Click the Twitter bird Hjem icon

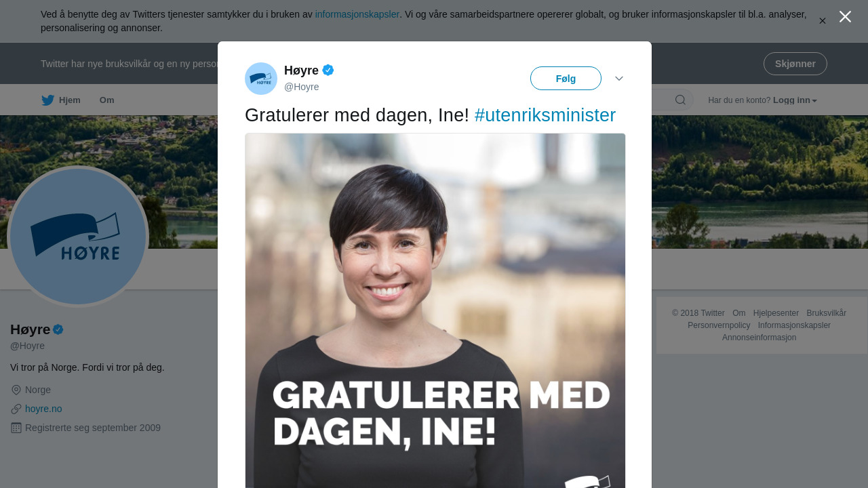tap(47, 100)
